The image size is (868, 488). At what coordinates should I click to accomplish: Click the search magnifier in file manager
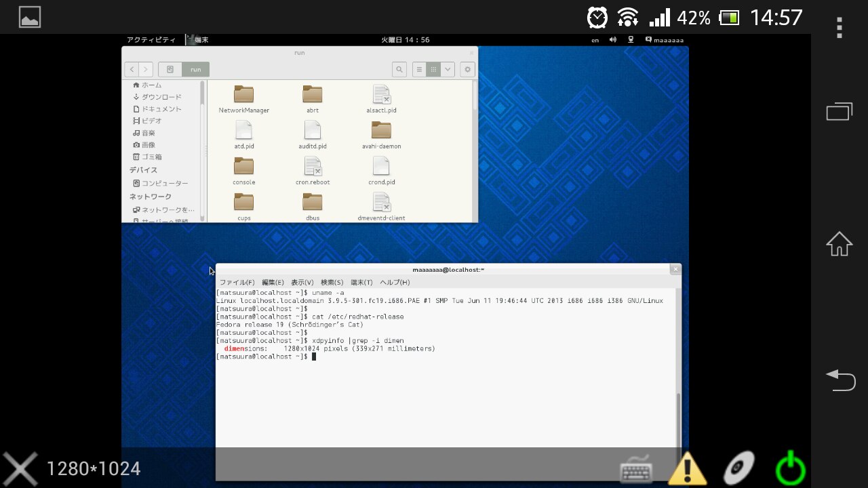tap(399, 69)
